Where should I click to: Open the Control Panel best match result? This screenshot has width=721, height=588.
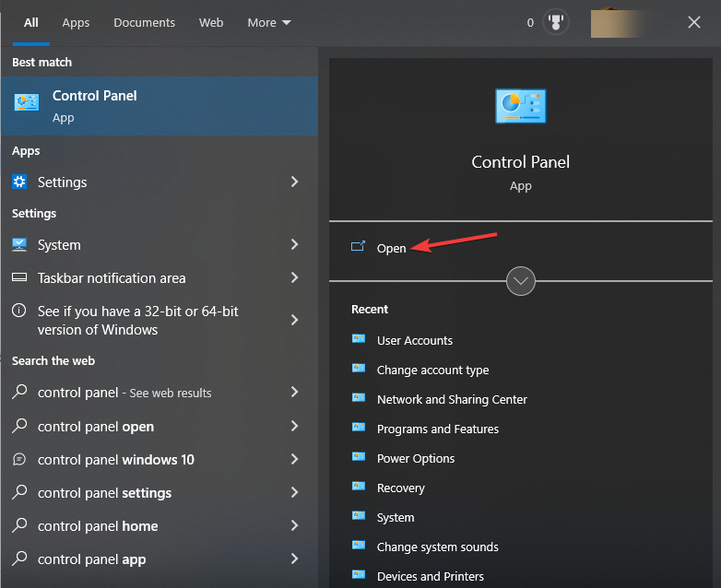tap(160, 106)
